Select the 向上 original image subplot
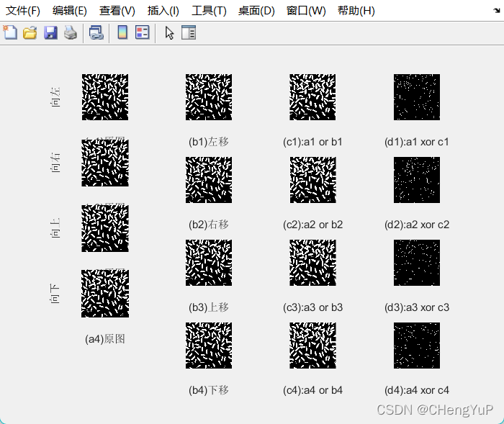This screenshot has height=424, width=504. [x=105, y=228]
